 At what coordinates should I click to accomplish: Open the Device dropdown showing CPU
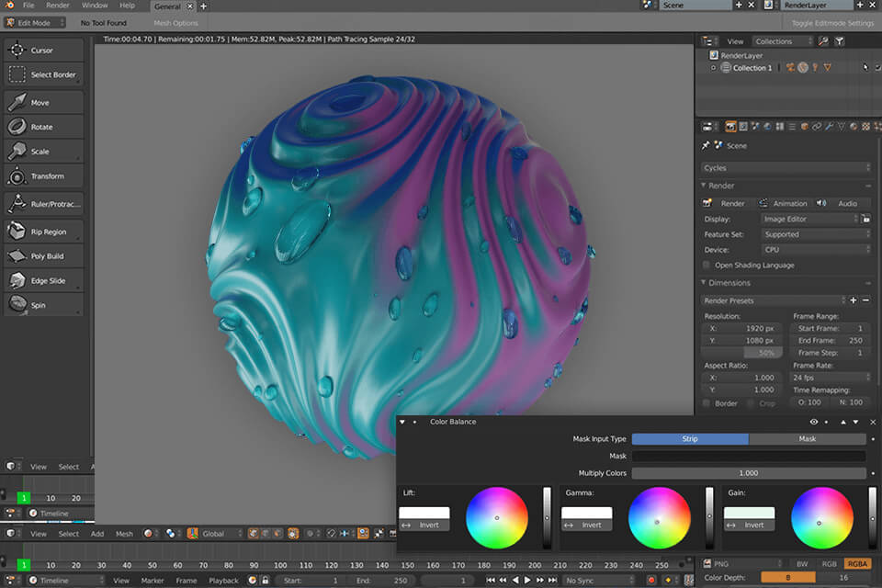(x=816, y=250)
